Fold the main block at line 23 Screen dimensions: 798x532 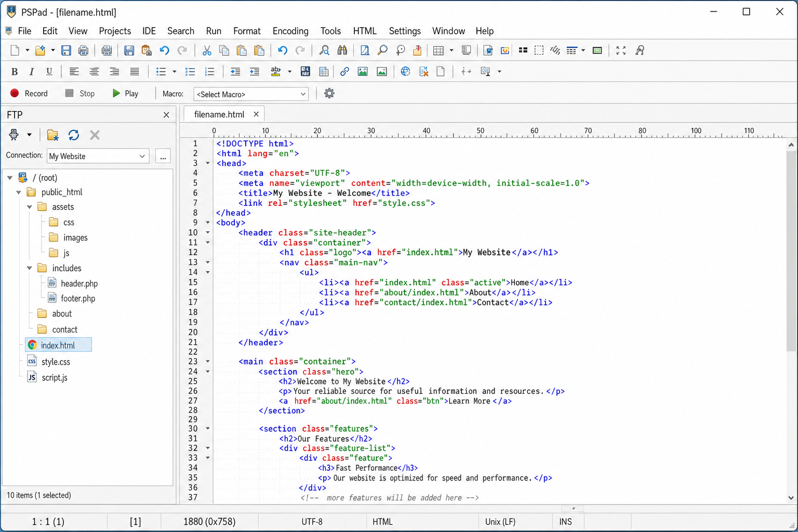tap(208, 361)
